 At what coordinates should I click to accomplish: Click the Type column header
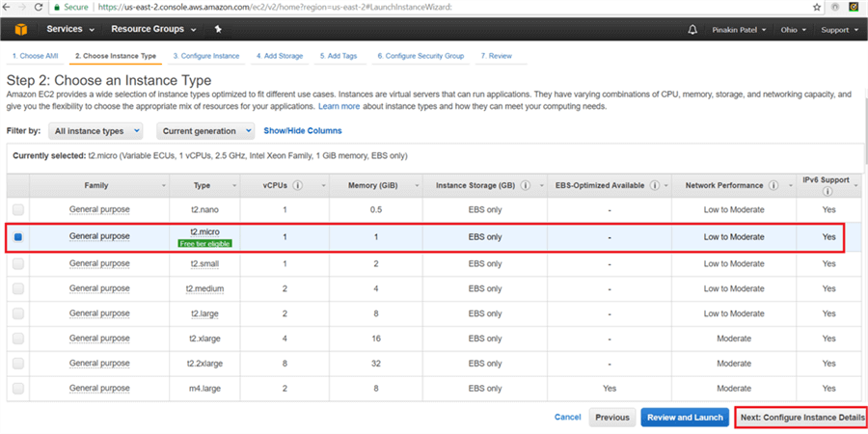(x=203, y=186)
